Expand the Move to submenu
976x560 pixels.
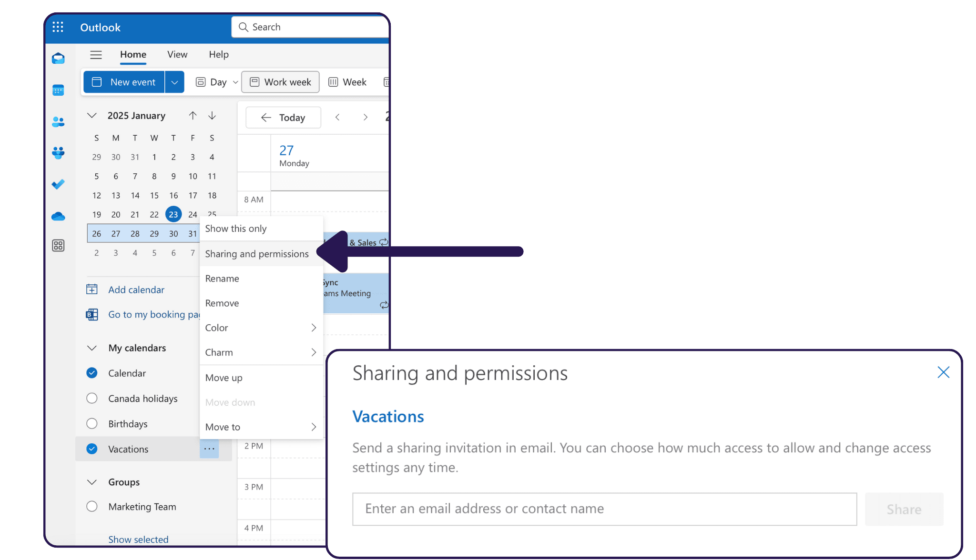point(261,427)
